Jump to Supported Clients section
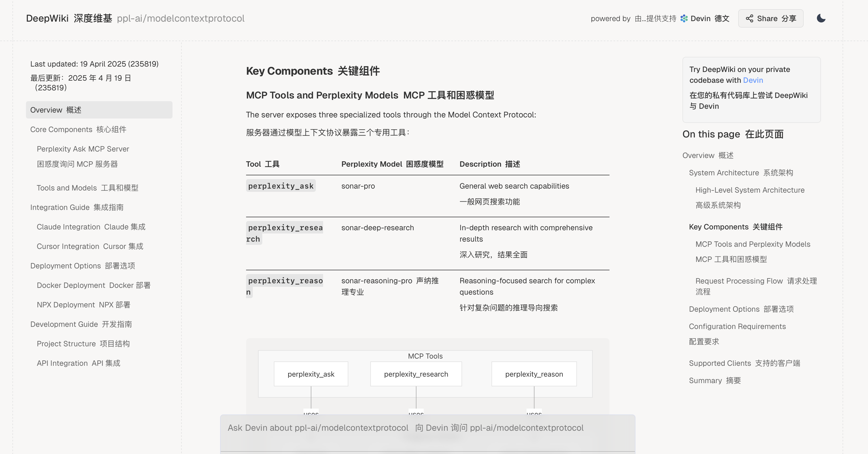The height and width of the screenshot is (454, 868). pos(744,363)
